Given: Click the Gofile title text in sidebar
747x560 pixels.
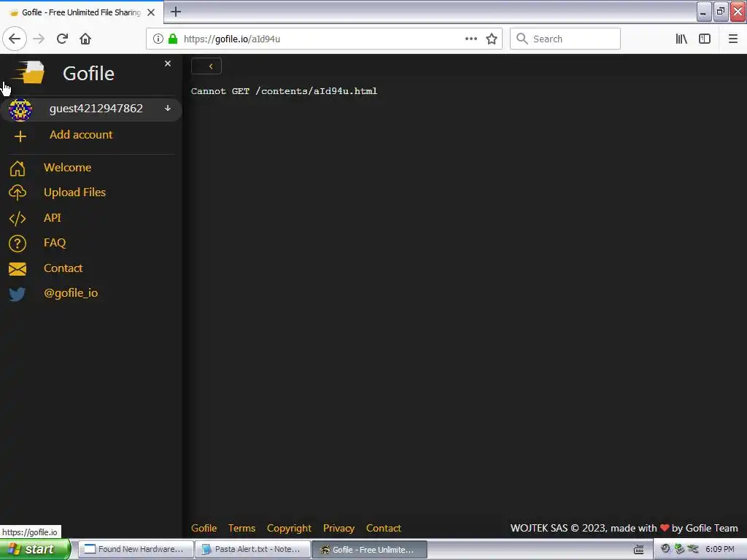Looking at the screenshot, I should point(88,74).
